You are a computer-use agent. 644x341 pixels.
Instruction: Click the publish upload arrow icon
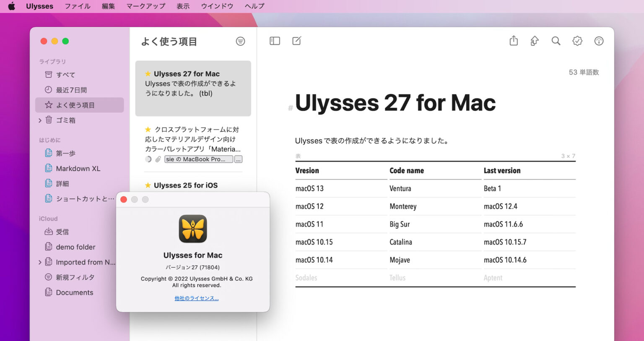[535, 41]
